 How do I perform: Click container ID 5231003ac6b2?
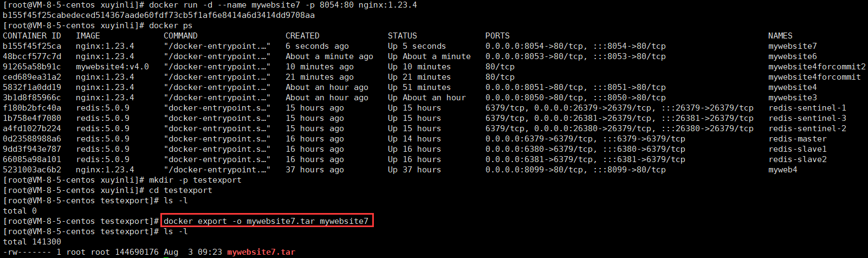tap(32, 170)
